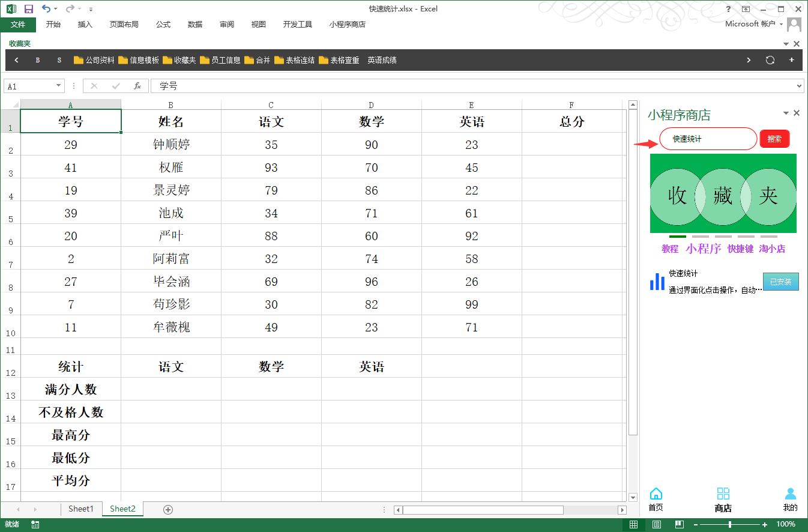This screenshot has height=532, width=808.
Task: Select the 总分 header cell
Action: click(571, 121)
